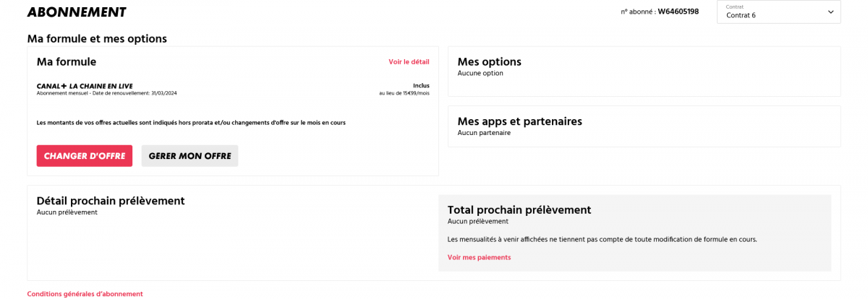
Task: Click subscriber number W64605198
Action: point(678,12)
